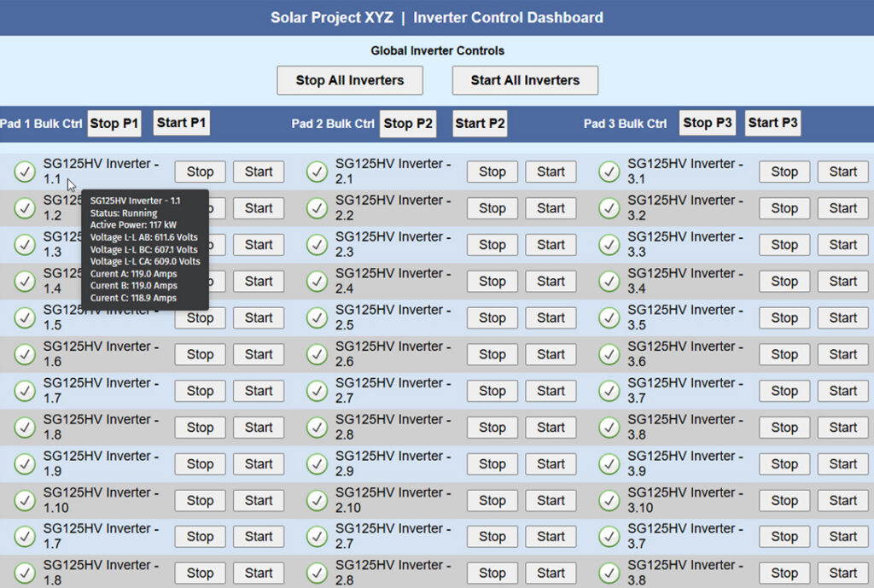The height and width of the screenshot is (588, 874).
Task: Stop Inverter 1.1
Action: click(x=200, y=172)
